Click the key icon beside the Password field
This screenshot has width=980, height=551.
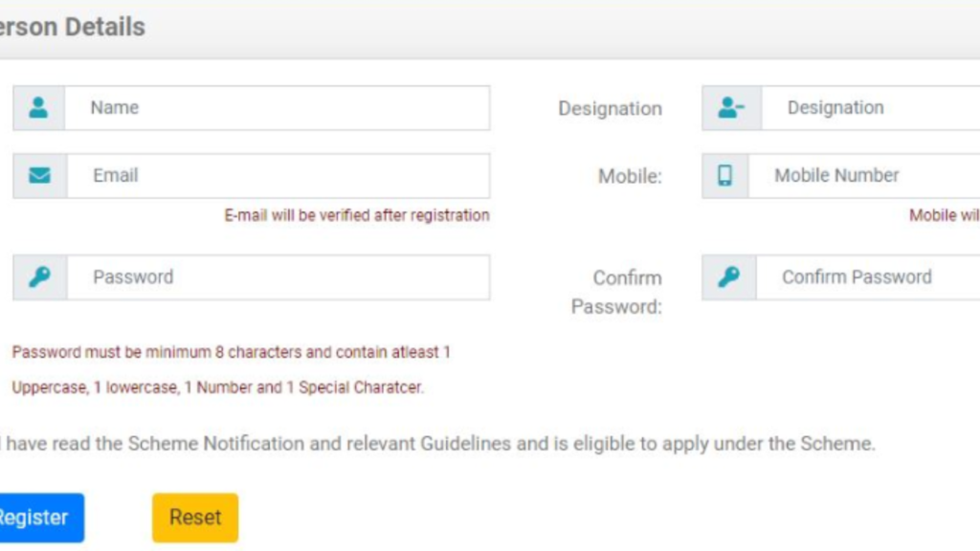click(39, 277)
